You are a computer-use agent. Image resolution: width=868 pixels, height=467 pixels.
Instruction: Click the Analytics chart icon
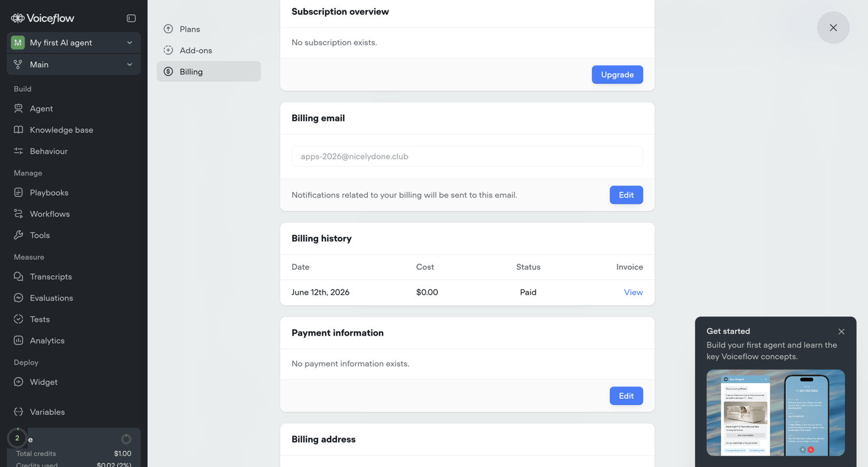coord(18,340)
